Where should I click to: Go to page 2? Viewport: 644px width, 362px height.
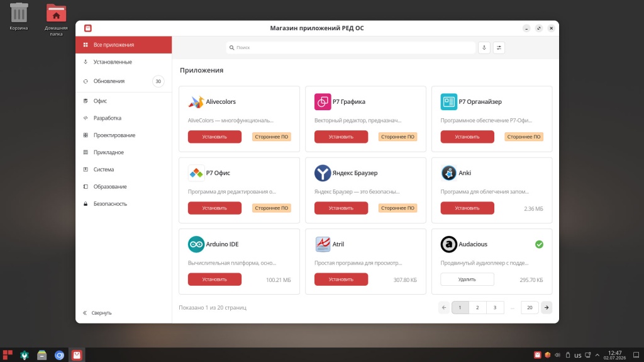(477, 307)
